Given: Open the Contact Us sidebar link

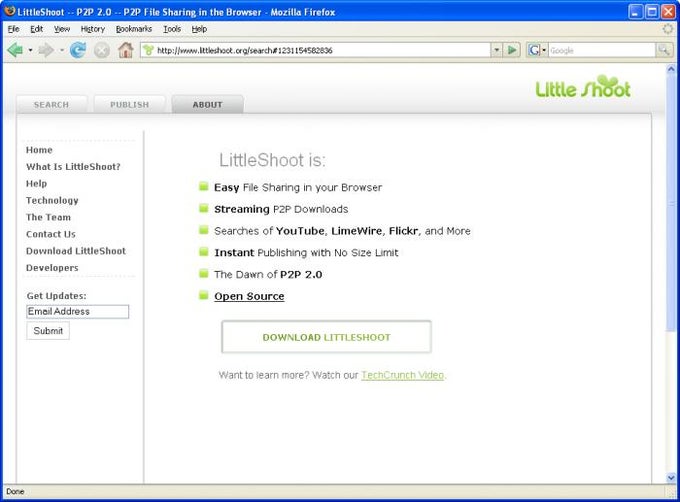Looking at the screenshot, I should tap(51, 234).
